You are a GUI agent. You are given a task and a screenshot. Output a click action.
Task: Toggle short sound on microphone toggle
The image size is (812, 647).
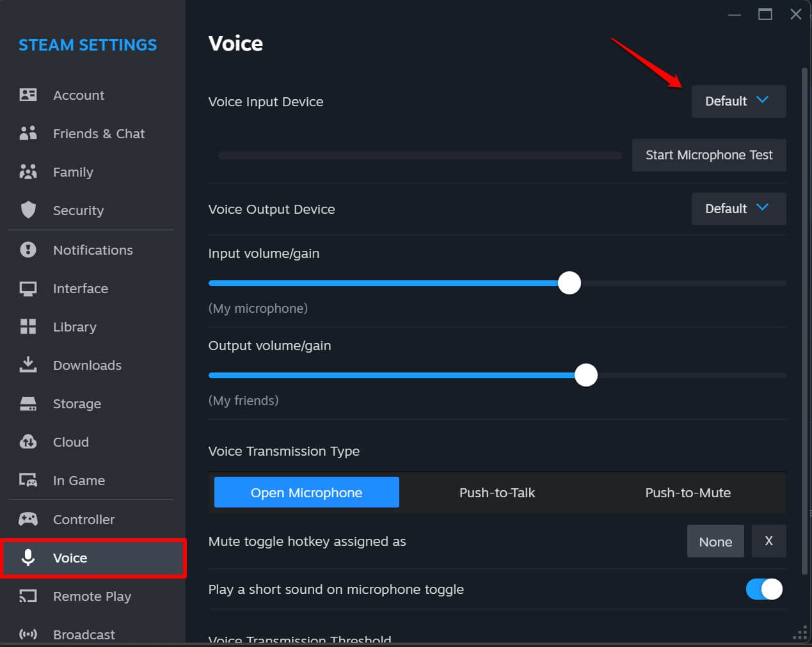(763, 589)
